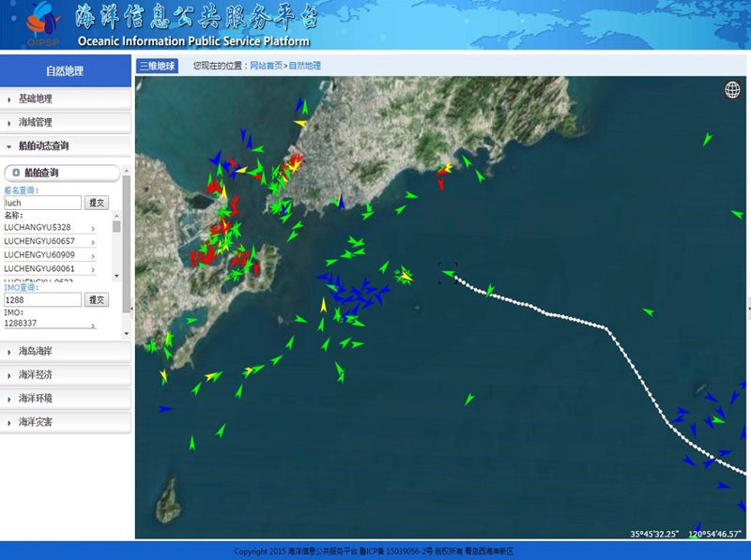Expand the 海岛海岸 section

[65, 352]
